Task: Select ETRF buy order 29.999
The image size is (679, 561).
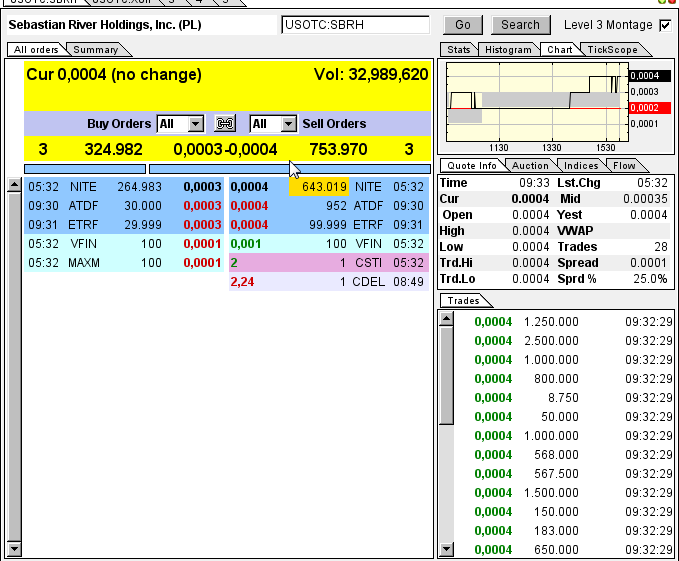Action: pos(124,225)
